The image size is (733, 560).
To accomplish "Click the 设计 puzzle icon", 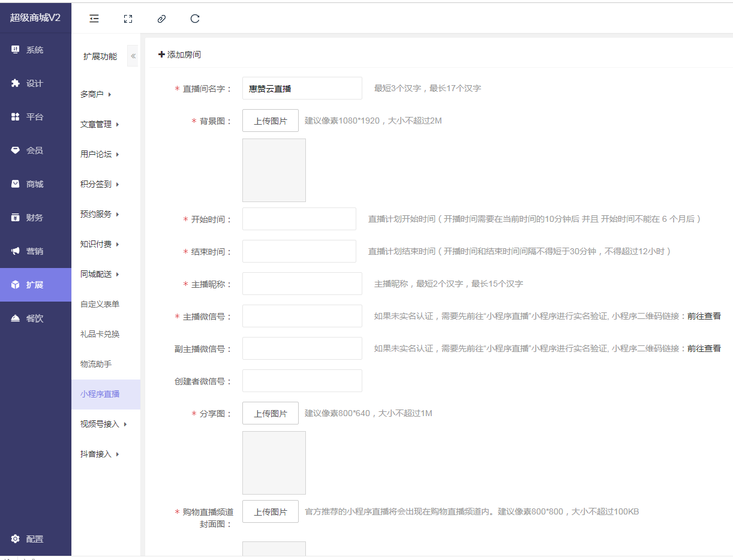I will (16, 83).
